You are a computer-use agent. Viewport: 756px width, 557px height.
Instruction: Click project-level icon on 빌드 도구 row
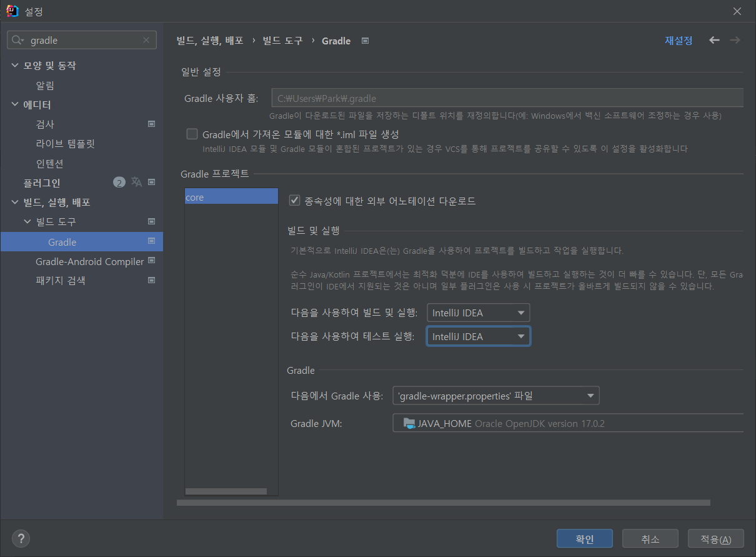pyautogui.click(x=151, y=221)
